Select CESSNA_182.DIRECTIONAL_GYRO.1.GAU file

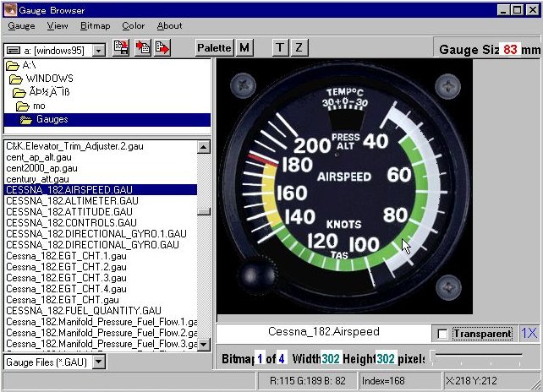[x=96, y=234]
